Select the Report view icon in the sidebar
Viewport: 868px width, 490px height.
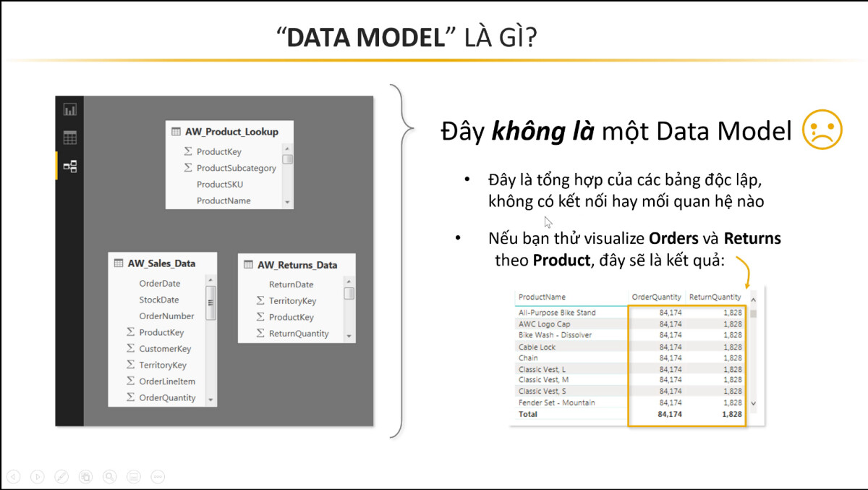coord(69,110)
